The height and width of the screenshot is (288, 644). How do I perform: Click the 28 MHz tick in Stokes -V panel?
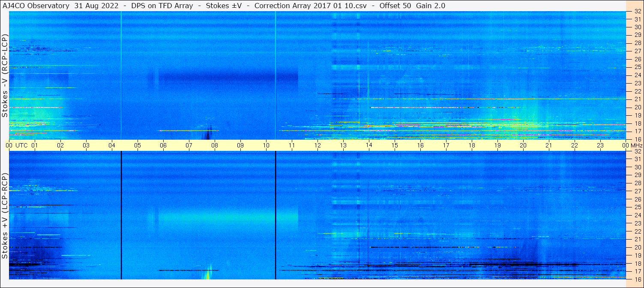click(638, 43)
